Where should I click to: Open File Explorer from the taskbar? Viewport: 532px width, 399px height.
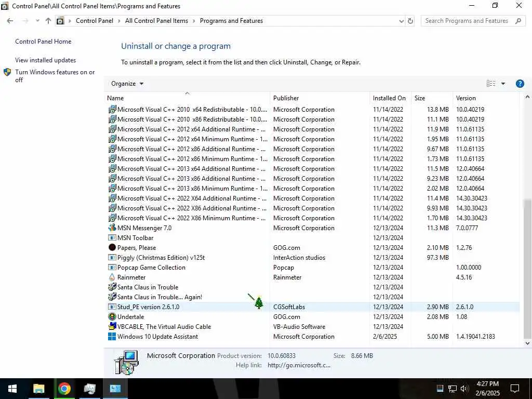[x=38, y=389]
